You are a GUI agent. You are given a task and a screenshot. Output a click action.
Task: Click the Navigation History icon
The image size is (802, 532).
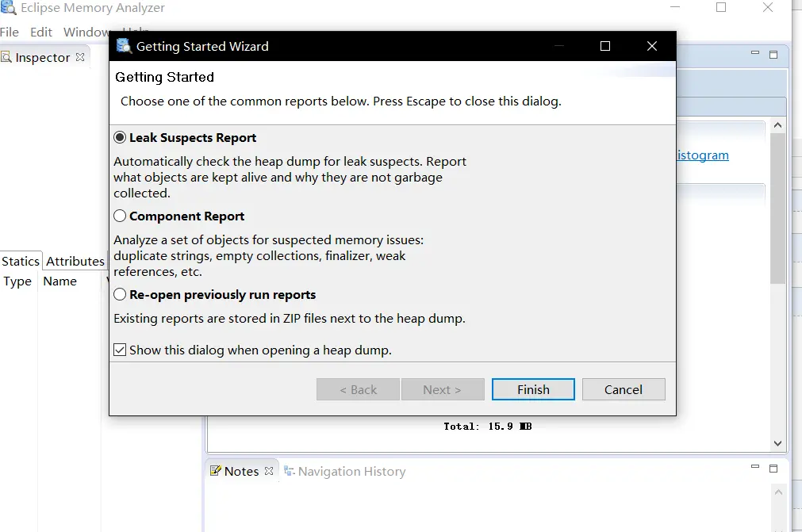click(x=289, y=471)
